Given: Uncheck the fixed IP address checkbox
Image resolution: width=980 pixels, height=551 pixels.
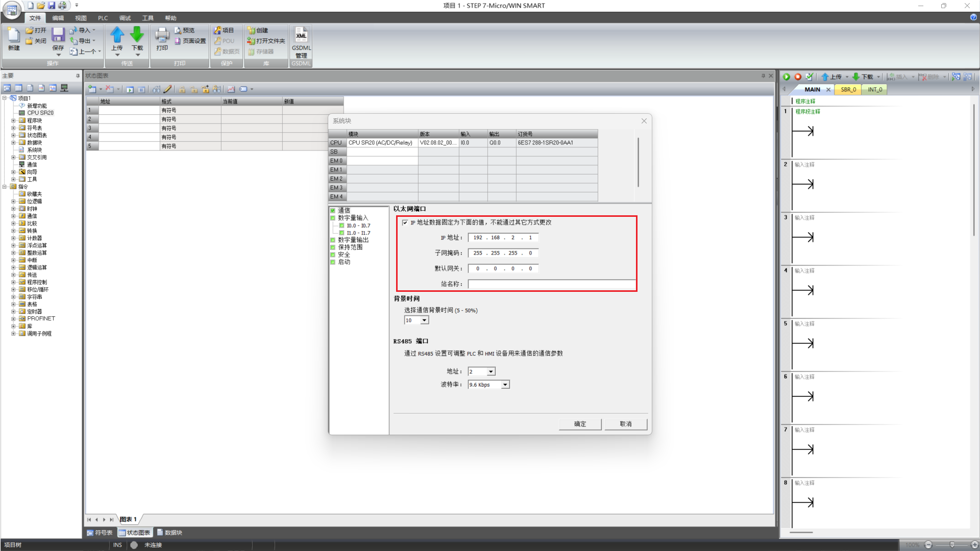Looking at the screenshot, I should pos(405,222).
